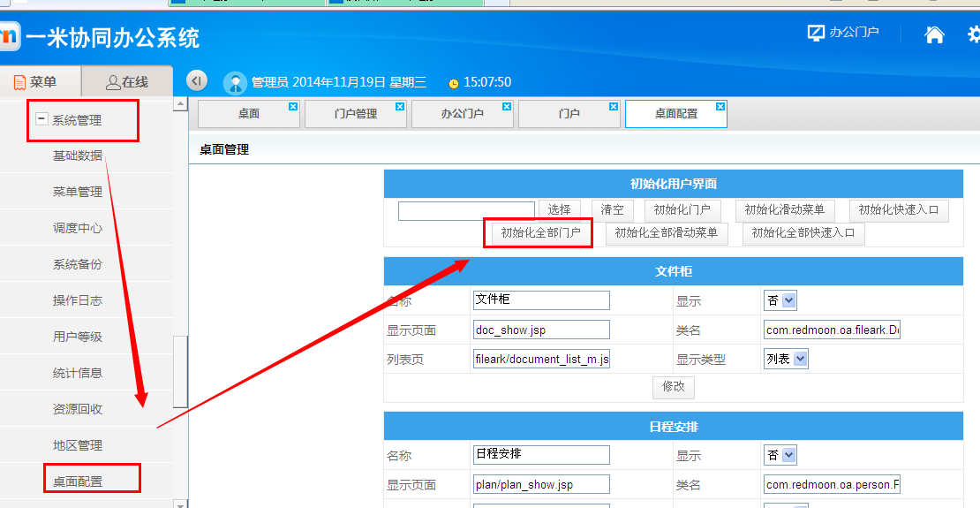Focus the com.redmoon.oa.fileark 类名 field

pos(832,330)
